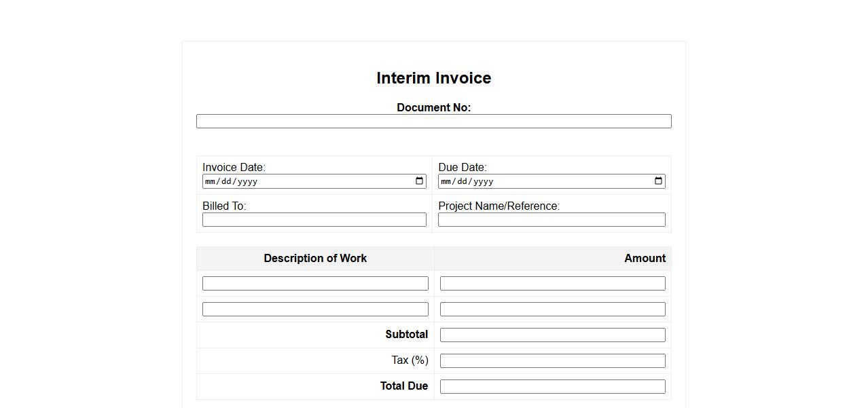Focus the Subtotal input field
Screen dimensions: 868x408
[552, 335]
